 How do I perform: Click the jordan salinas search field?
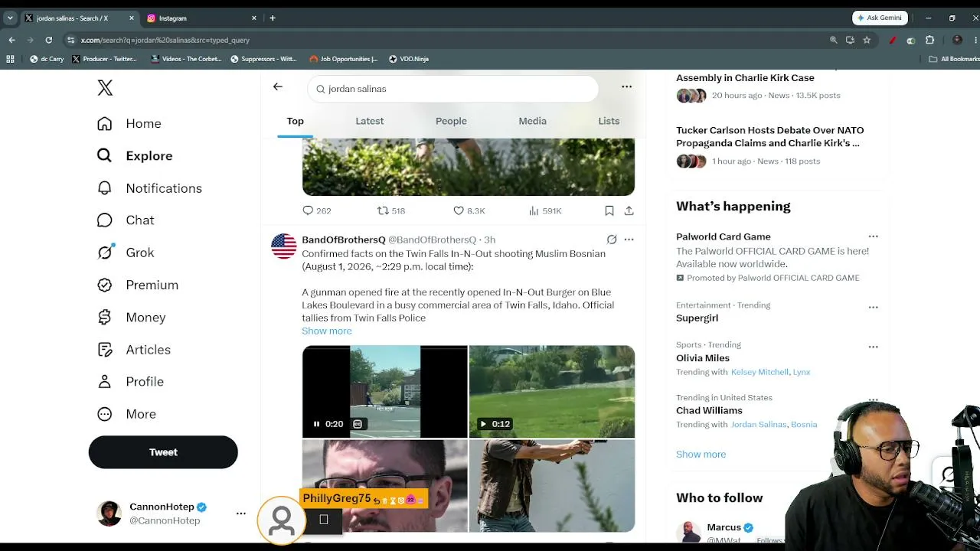point(453,89)
